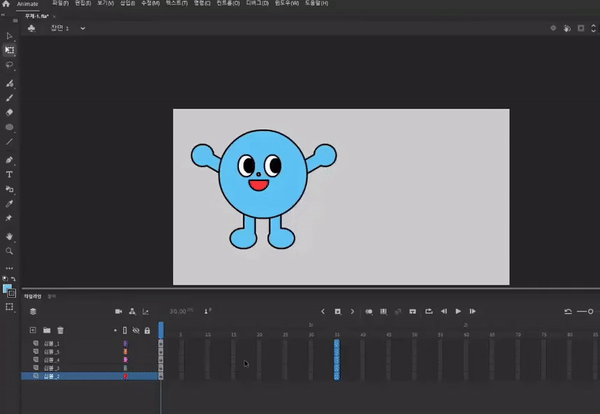The image size is (600, 414).
Task: Delete layer using trash icon
Action: [60, 329]
